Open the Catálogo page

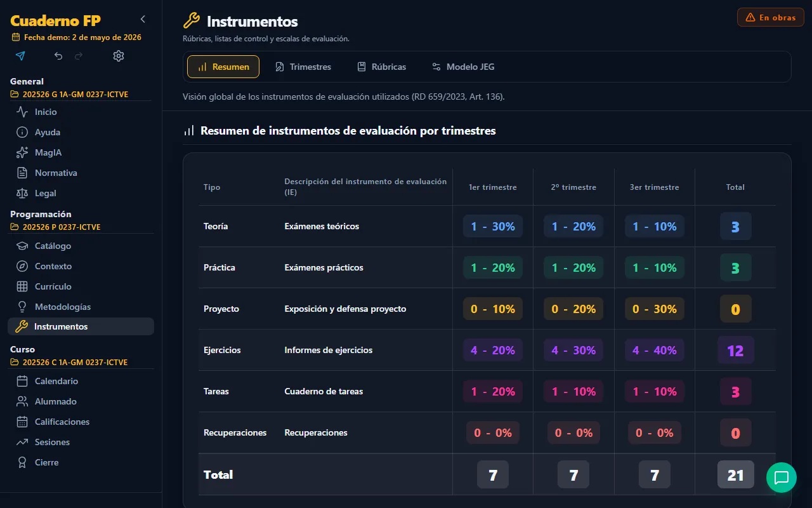pyautogui.click(x=81, y=246)
